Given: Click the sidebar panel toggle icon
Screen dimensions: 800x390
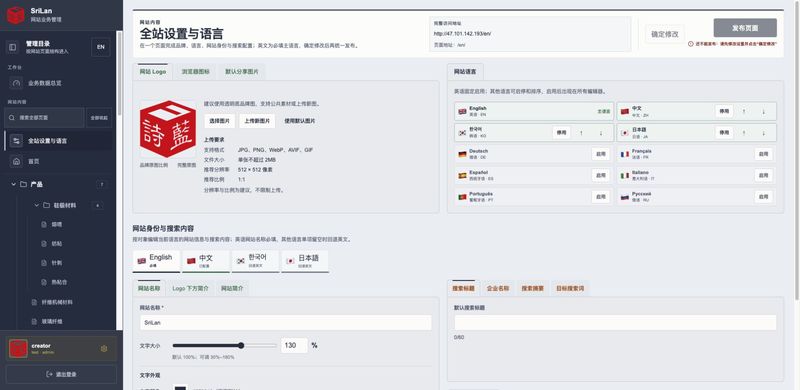Looking at the screenshot, I should (13, 47).
